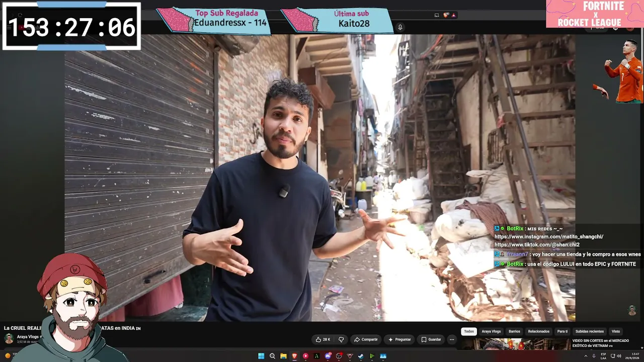644x362 pixels.
Task: Click the microphone icon at the top bar
Action: 400,27
